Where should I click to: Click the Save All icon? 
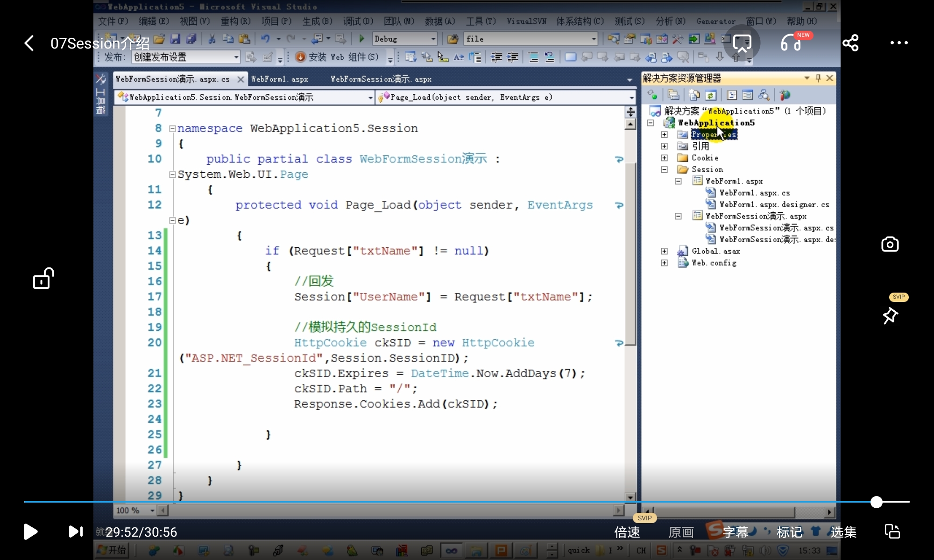(191, 39)
